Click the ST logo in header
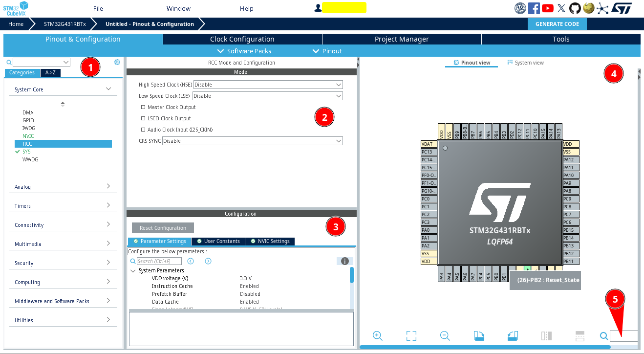The width and height of the screenshot is (644, 354). [622, 8]
